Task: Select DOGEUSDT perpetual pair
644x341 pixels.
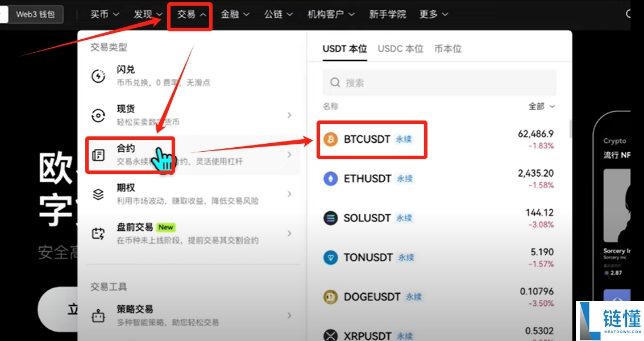Action: coord(439,297)
